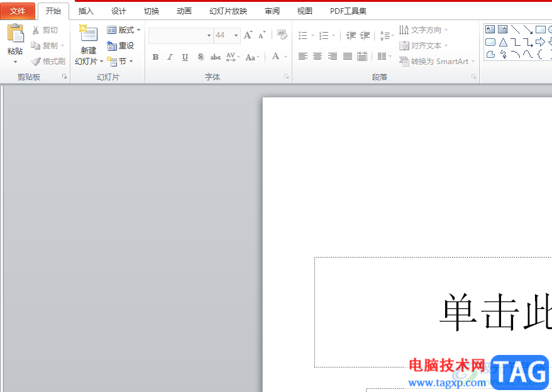Switch to the Transitions (切换) tab
This screenshot has width=552, height=392.
pos(152,11)
